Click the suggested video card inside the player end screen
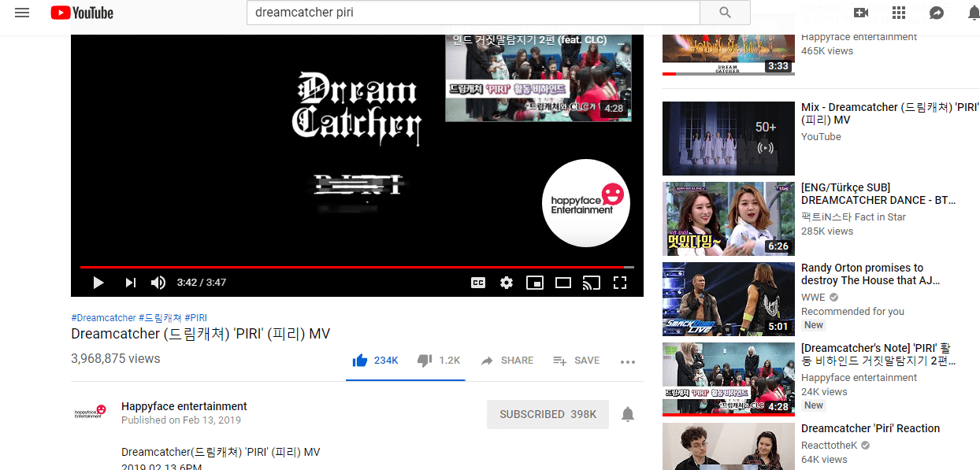980x470 pixels. 539,78
